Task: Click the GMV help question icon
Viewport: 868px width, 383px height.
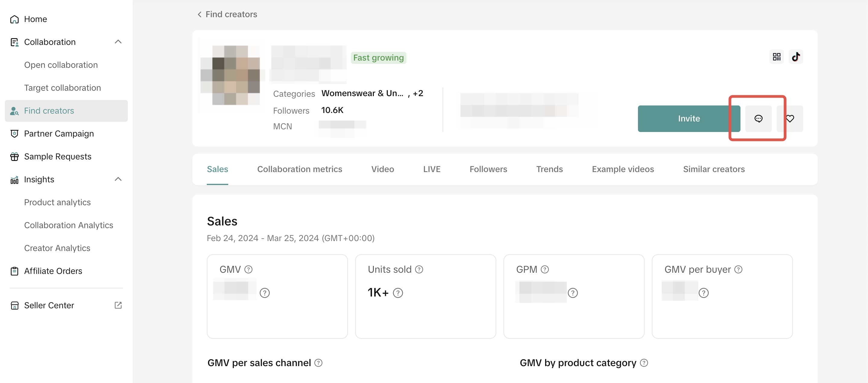Action: coord(248,269)
